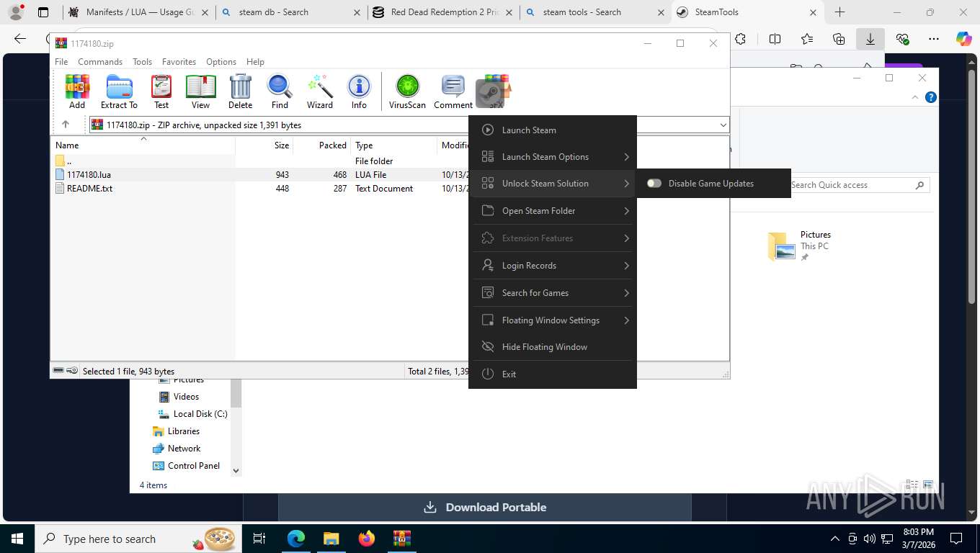The height and width of the screenshot is (553, 980).
Task: Open WinRAR Help menu
Action: point(255,62)
